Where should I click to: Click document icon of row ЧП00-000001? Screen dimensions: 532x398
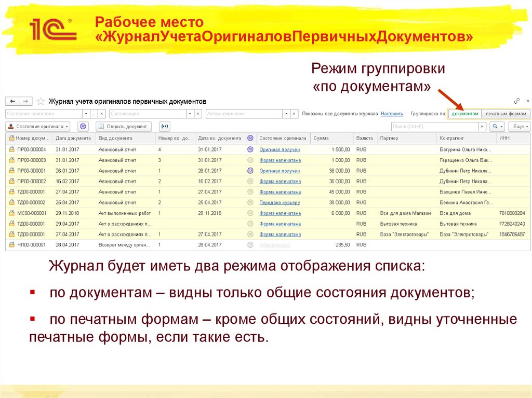(x=12, y=244)
